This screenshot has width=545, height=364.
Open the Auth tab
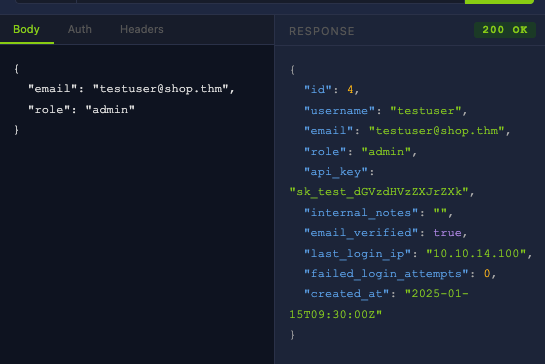pyautogui.click(x=80, y=29)
